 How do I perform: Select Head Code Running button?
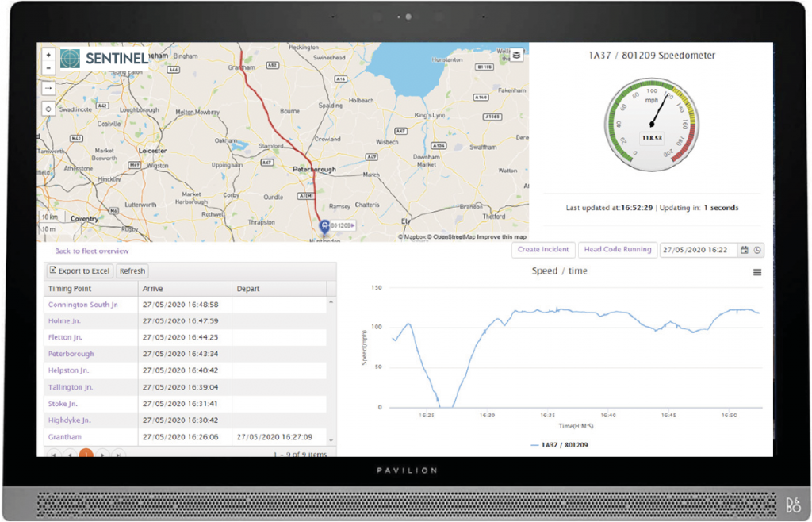(x=617, y=250)
